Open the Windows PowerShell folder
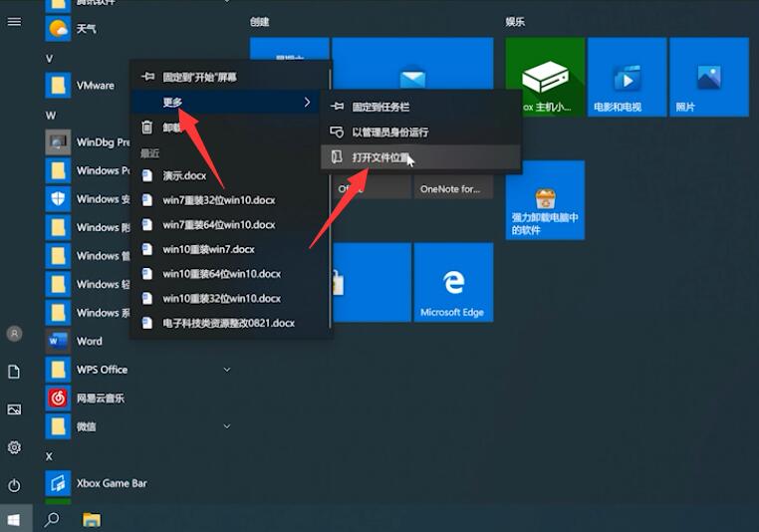The width and height of the screenshot is (759, 532). coord(88,170)
